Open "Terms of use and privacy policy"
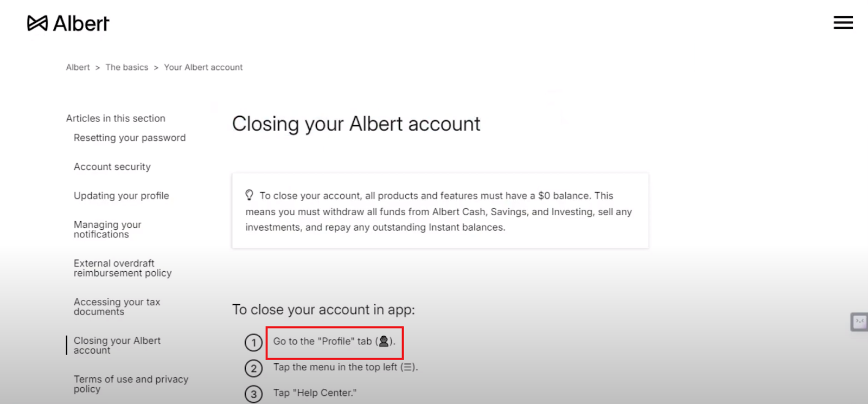The height and width of the screenshot is (404, 868). pos(131,384)
